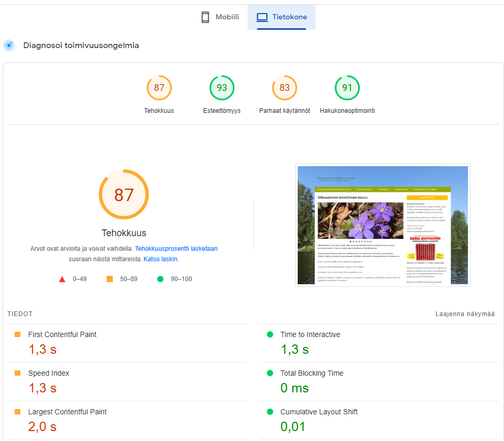
Task: Click the blue diagnose radar icon
Action: click(9, 45)
